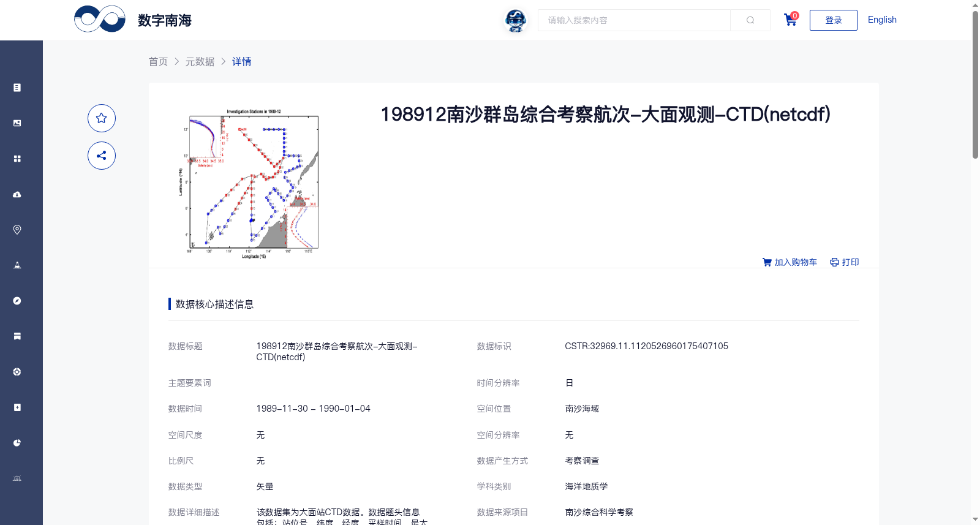Open the add-document plus sidebar icon
Screen dimensions: 980x525
click(x=17, y=407)
